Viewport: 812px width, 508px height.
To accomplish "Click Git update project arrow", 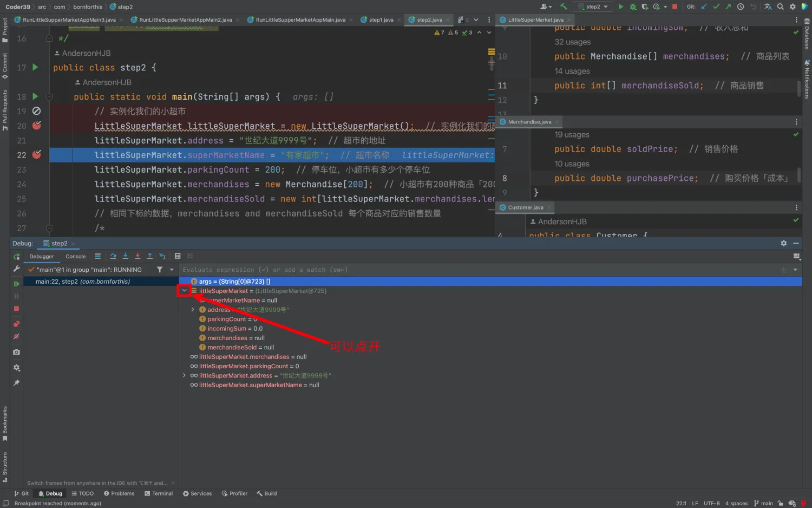I will click(x=704, y=6).
